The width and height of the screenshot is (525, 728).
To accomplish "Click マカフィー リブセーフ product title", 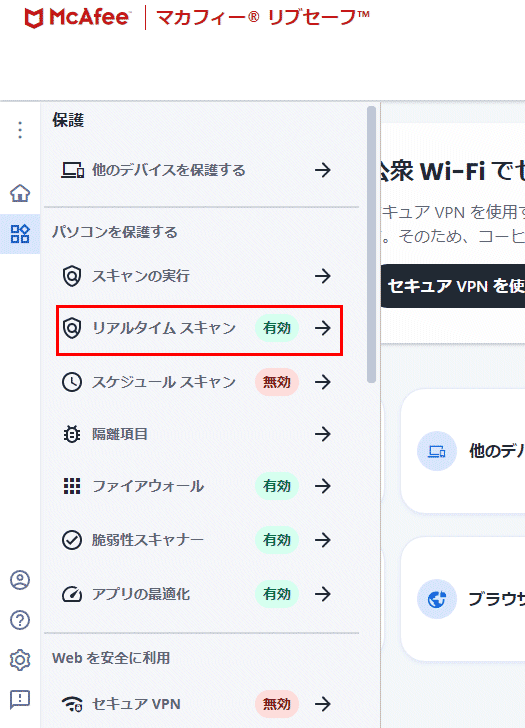I will [263, 18].
